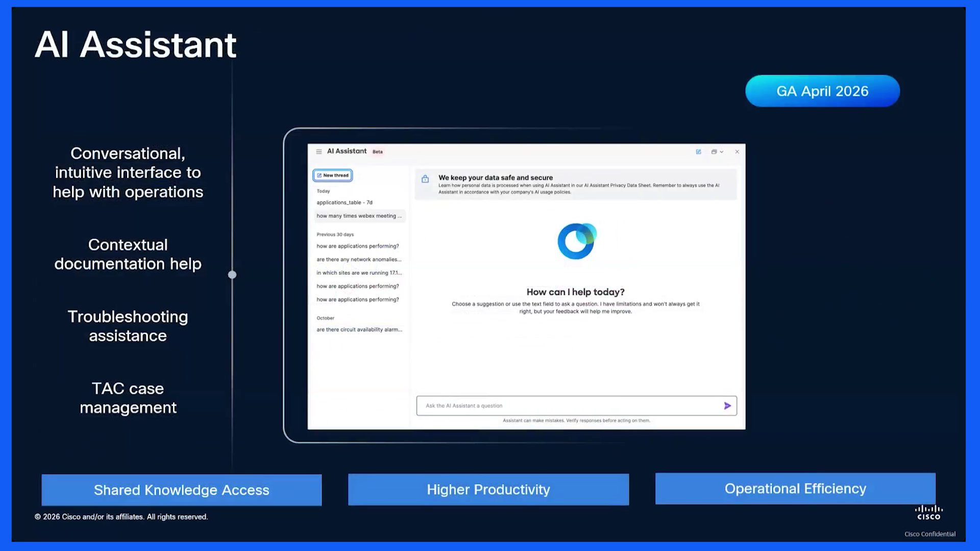Click the lock icon in privacy banner
980x551 pixels.
point(425,179)
